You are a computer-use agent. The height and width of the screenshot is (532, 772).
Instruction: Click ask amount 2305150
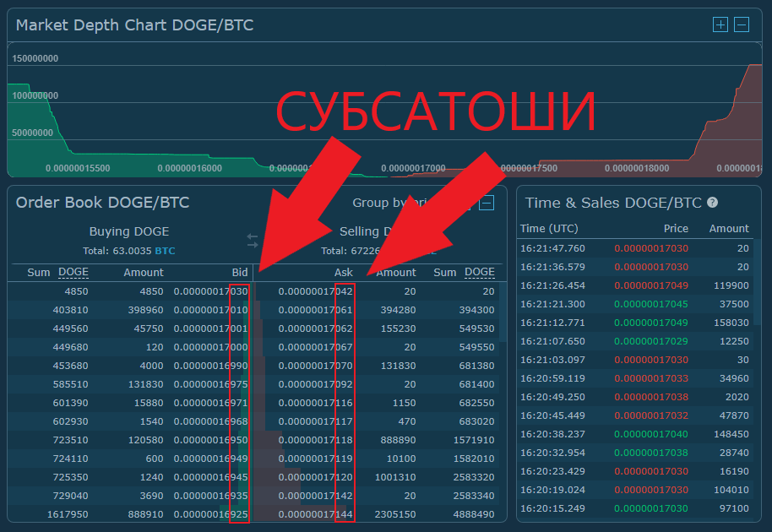(395, 514)
